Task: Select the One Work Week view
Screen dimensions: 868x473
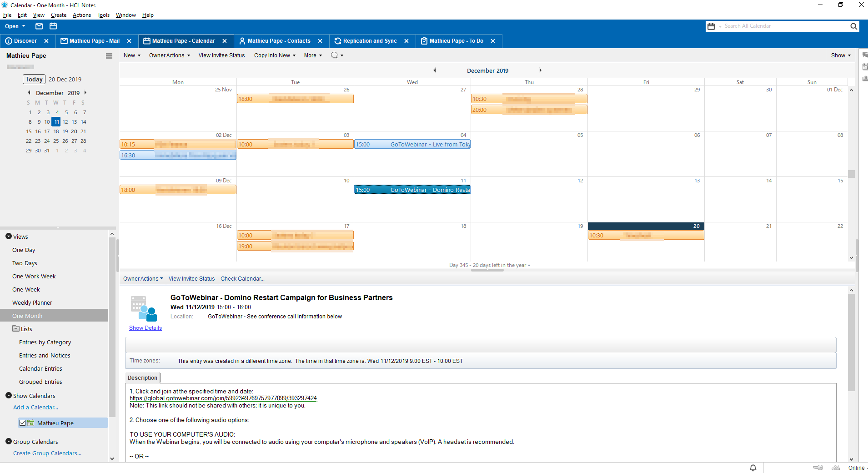Action: coord(34,276)
